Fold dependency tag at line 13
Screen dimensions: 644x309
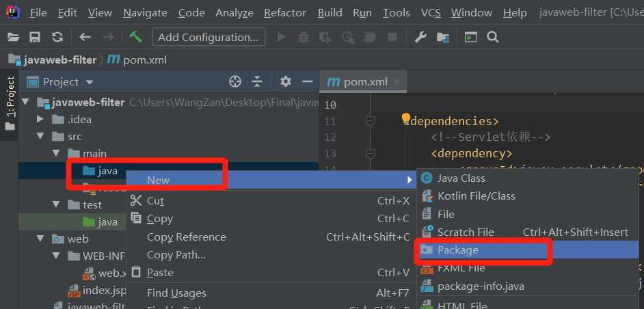pyautogui.click(x=370, y=153)
